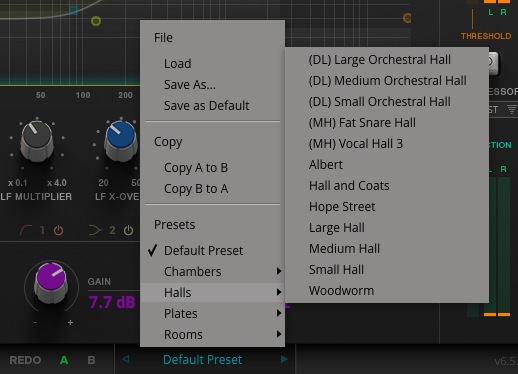
Task: Toggle band 1 power button
Action: [58, 230]
